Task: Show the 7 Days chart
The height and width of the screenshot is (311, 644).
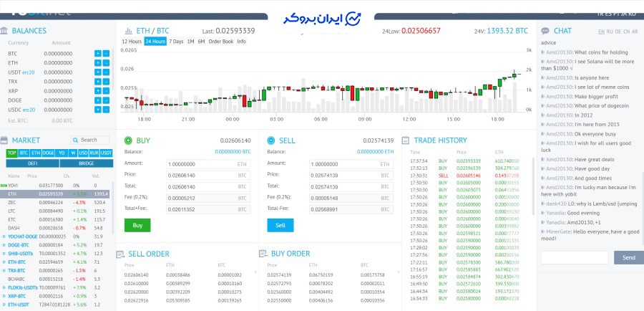Action: (176, 42)
